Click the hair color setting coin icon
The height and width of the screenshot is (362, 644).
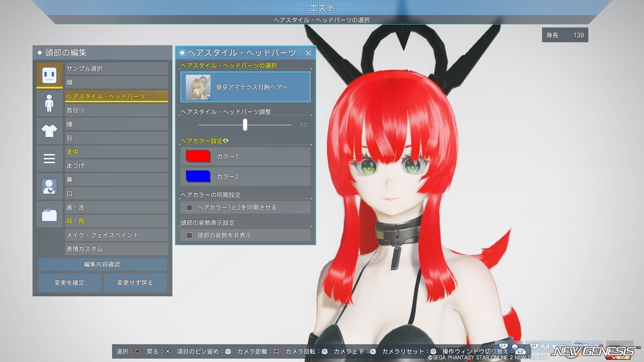click(226, 141)
